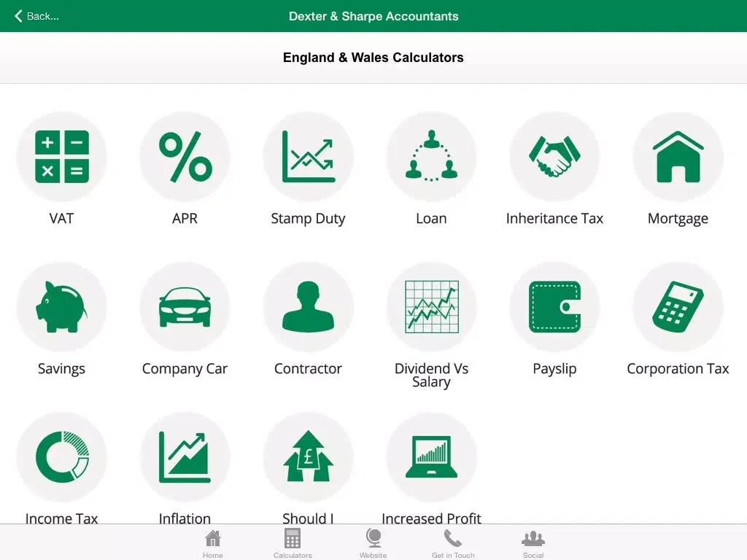Click the Payslip label text
Viewport: 747px width, 560px height.
pyautogui.click(x=554, y=369)
